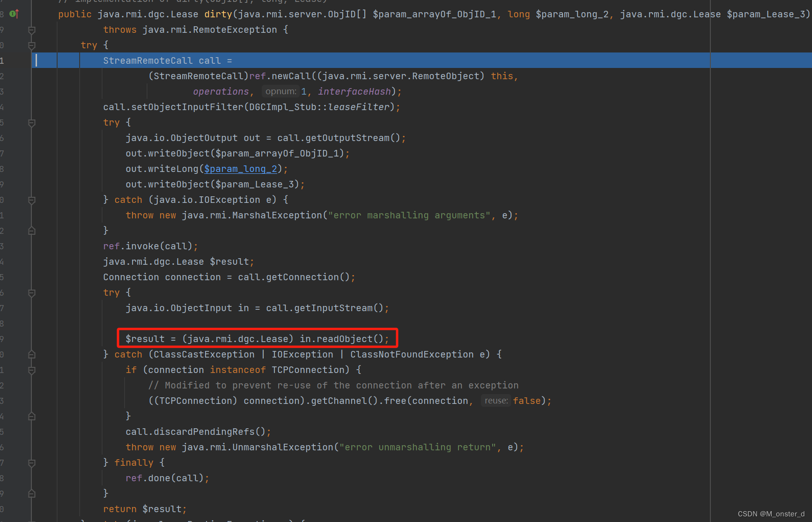812x522 pixels.
Task: Click call.discardPendingRefs(); statement
Action: click(x=198, y=432)
